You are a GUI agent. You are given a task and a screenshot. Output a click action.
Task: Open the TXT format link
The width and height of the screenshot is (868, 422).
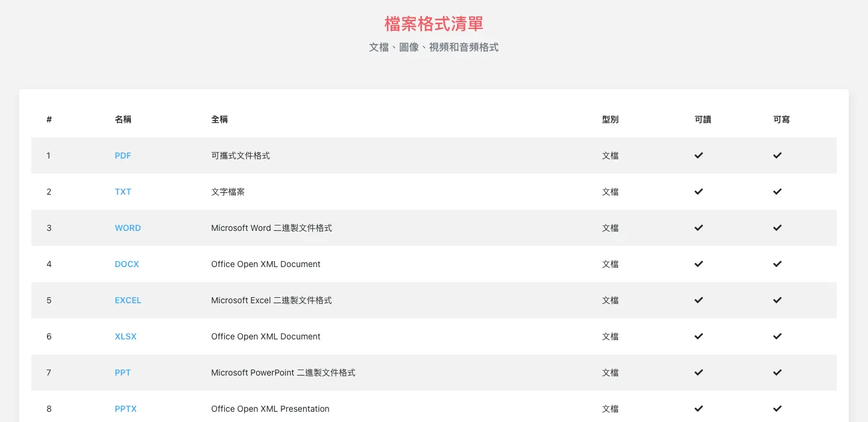(123, 192)
